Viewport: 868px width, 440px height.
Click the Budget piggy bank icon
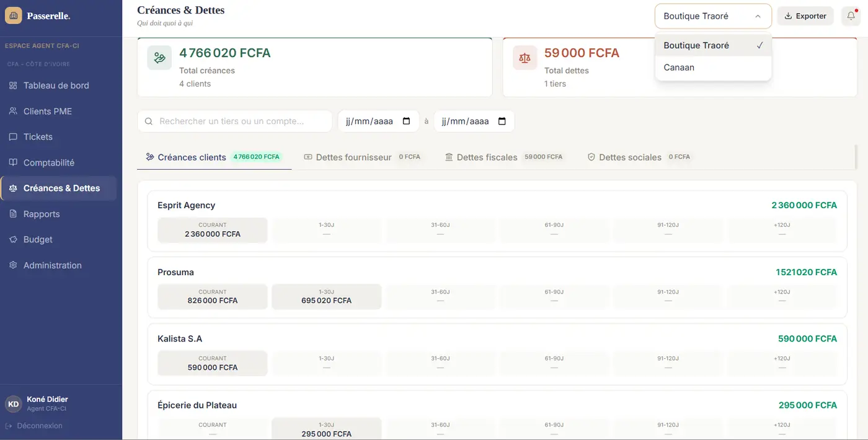[13, 240]
